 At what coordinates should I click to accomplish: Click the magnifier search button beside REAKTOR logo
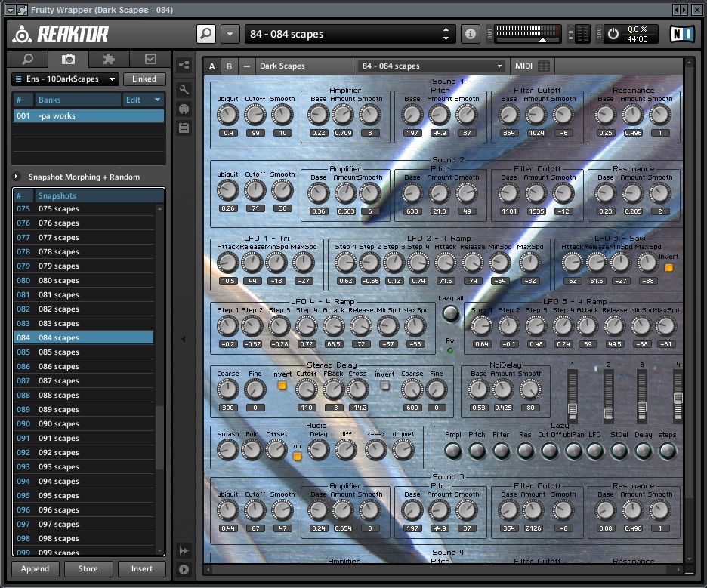pos(206,34)
